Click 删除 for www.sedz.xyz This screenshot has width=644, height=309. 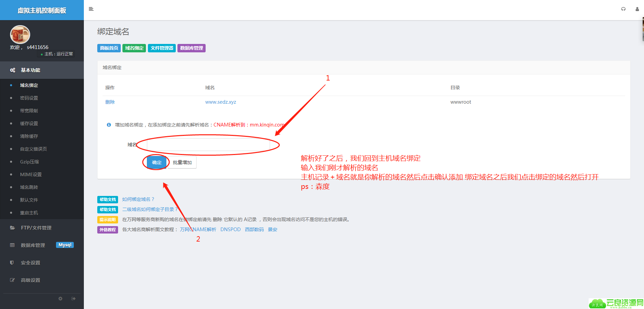pos(110,102)
